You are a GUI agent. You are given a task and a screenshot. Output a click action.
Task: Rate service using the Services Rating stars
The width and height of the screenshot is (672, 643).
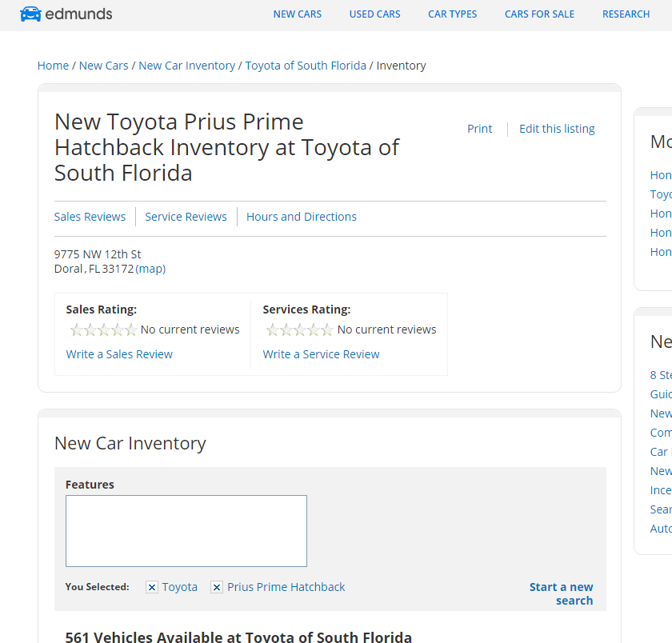[x=299, y=329]
